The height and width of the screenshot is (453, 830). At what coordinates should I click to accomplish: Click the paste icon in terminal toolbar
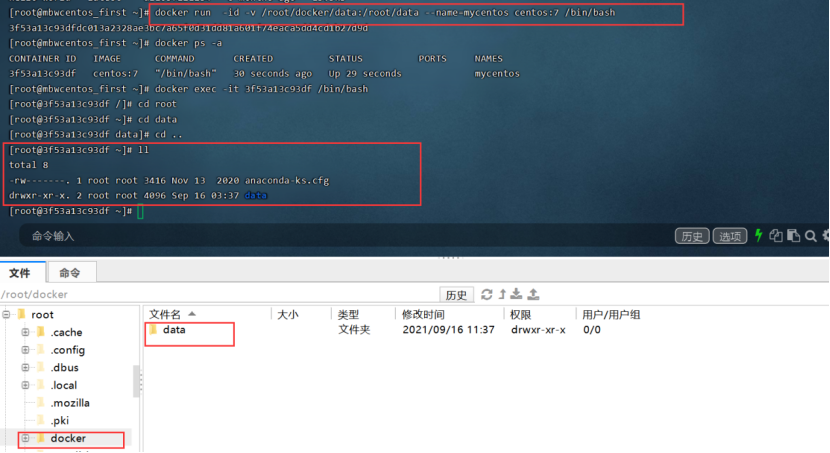pos(793,235)
